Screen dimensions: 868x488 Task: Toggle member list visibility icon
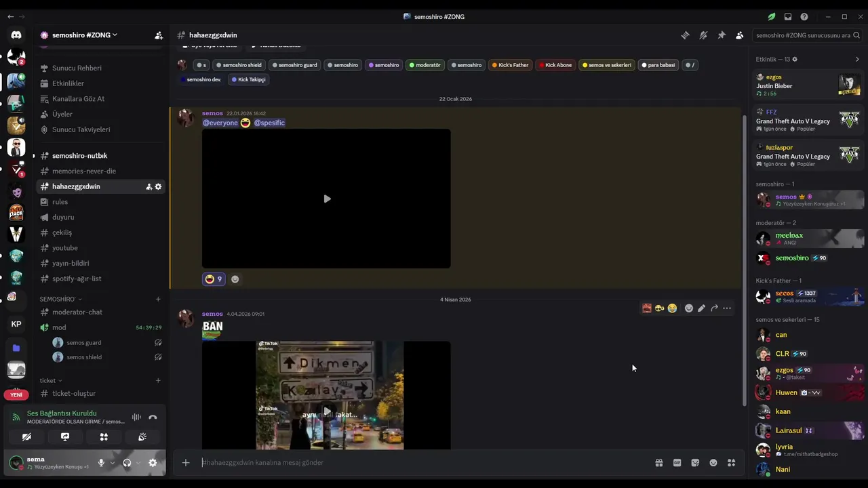click(x=739, y=35)
